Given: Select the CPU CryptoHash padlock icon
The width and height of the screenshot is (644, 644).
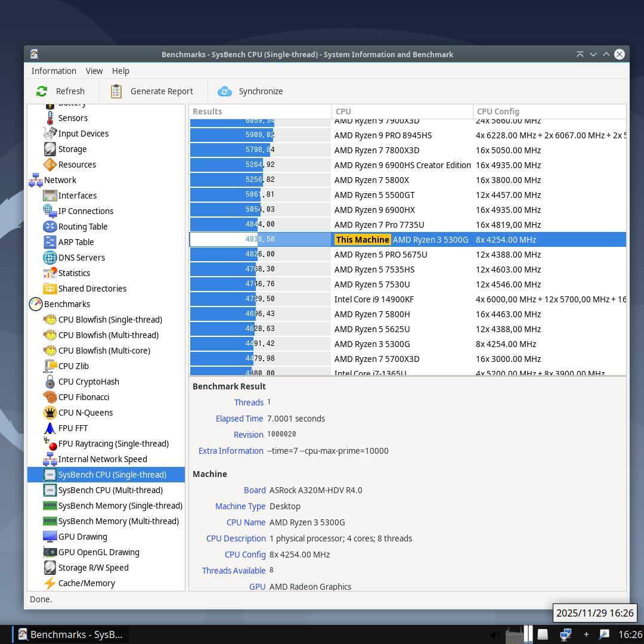Looking at the screenshot, I should [x=50, y=382].
